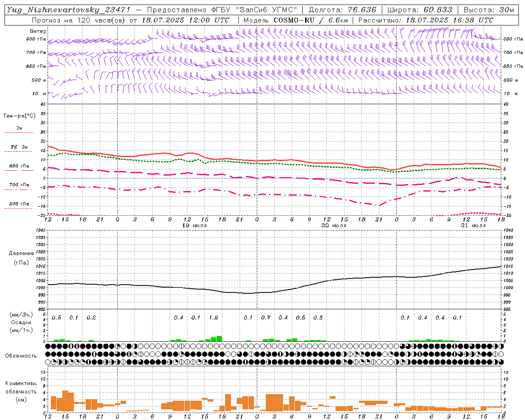The image size is (525, 420).
Task: Click the 'Давление' pressure panel label
Action: pyautogui.click(x=21, y=253)
